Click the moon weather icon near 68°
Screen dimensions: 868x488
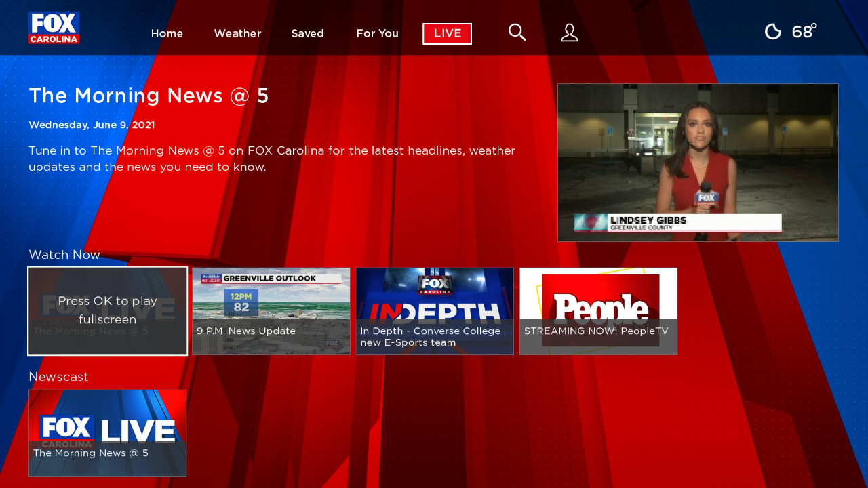tap(772, 31)
